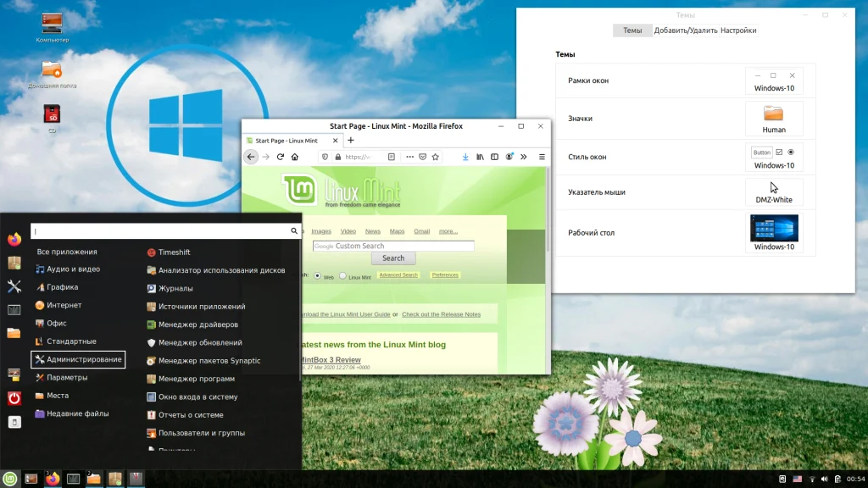
Task: Open Менеджер драйверов
Action: (x=192, y=324)
